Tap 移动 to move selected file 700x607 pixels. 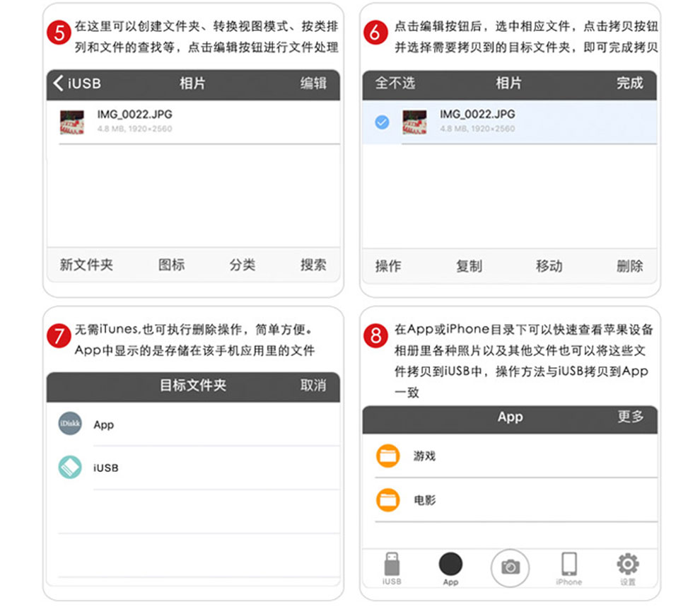click(549, 266)
